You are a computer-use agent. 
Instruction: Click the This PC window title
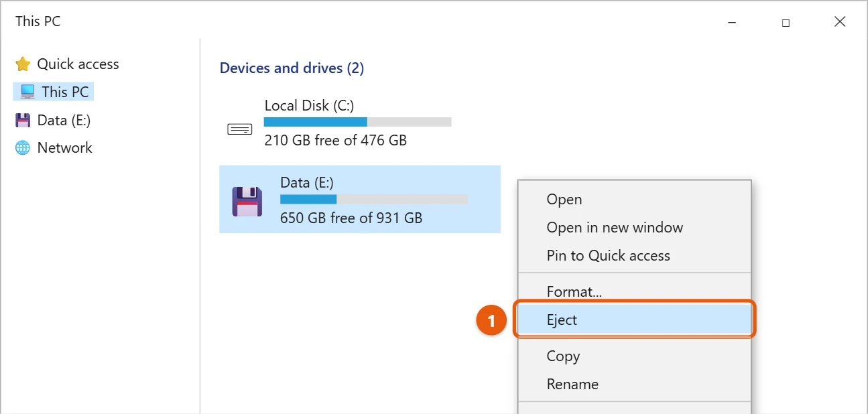[x=38, y=21]
